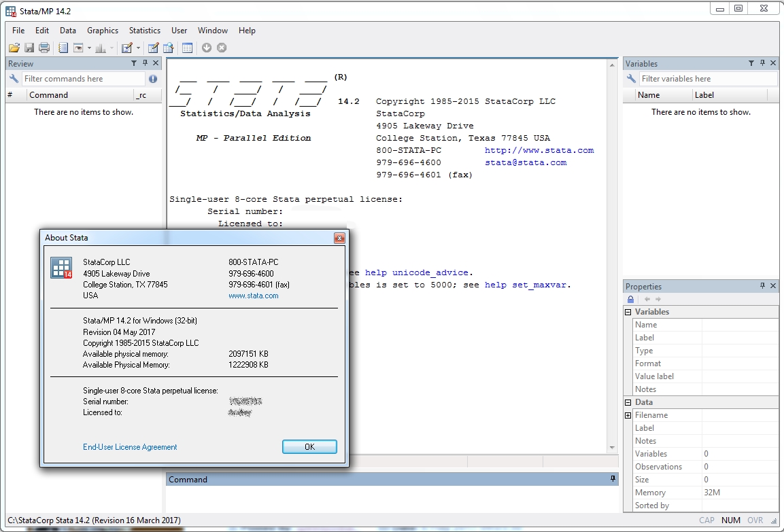
Task: Toggle pin on the Review panel
Action: pyautogui.click(x=145, y=63)
